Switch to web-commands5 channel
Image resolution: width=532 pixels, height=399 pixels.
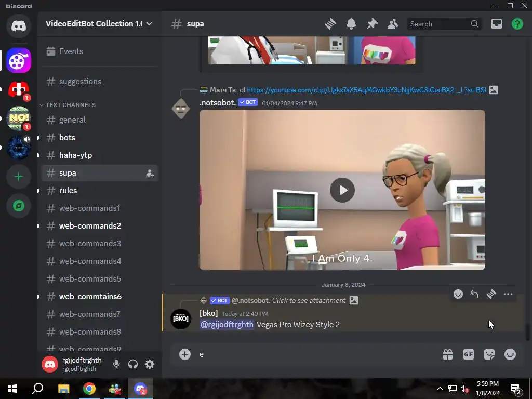[99, 278]
